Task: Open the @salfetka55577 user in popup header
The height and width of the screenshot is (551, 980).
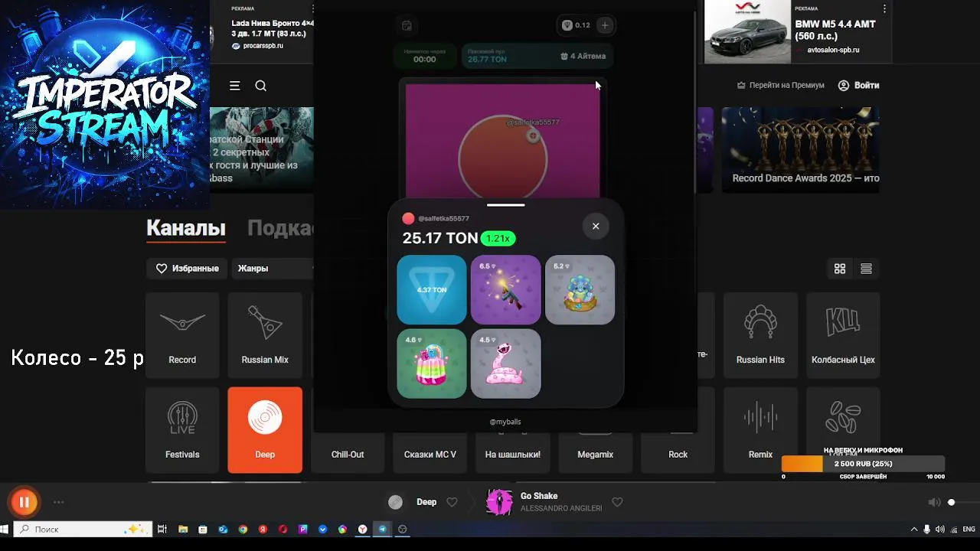Action: pos(436,219)
